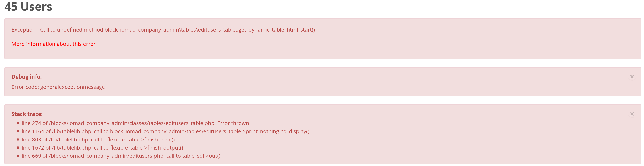Select the "Error code: generalexceptionmessage" text
Image resolution: width=644 pixels, height=166 pixels.
click(x=58, y=87)
